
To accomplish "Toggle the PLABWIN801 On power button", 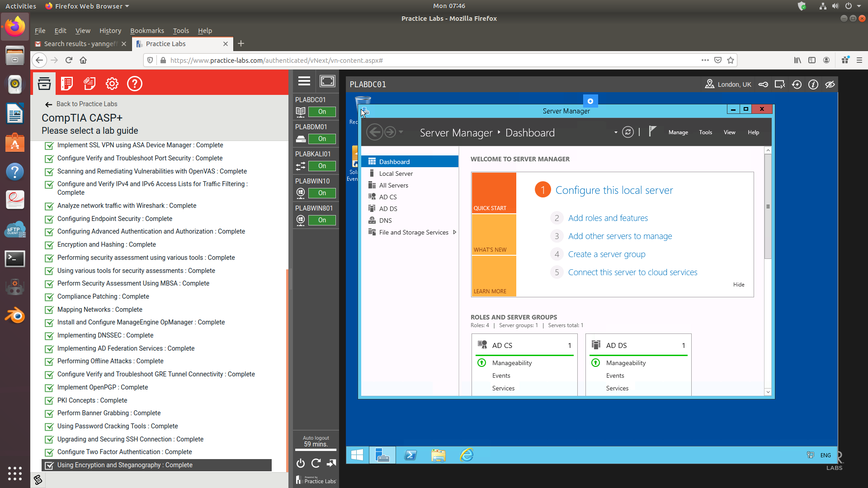I will (322, 220).
